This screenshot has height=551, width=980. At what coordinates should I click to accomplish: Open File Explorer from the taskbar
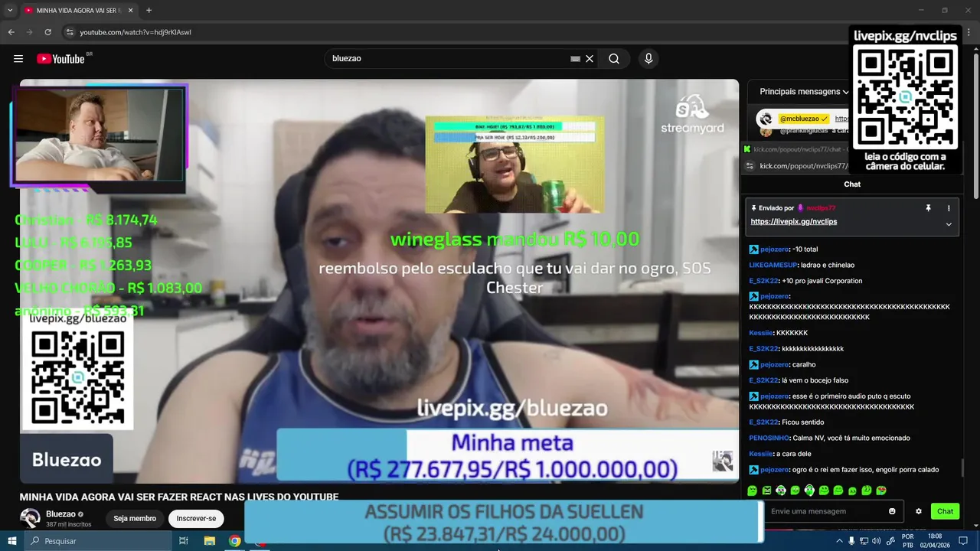[x=209, y=541]
